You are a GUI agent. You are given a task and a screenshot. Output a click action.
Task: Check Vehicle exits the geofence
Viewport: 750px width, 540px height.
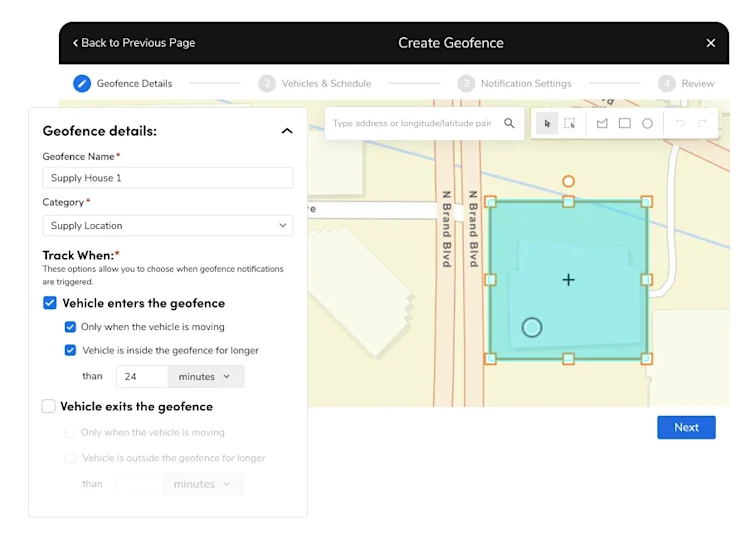pyautogui.click(x=49, y=406)
